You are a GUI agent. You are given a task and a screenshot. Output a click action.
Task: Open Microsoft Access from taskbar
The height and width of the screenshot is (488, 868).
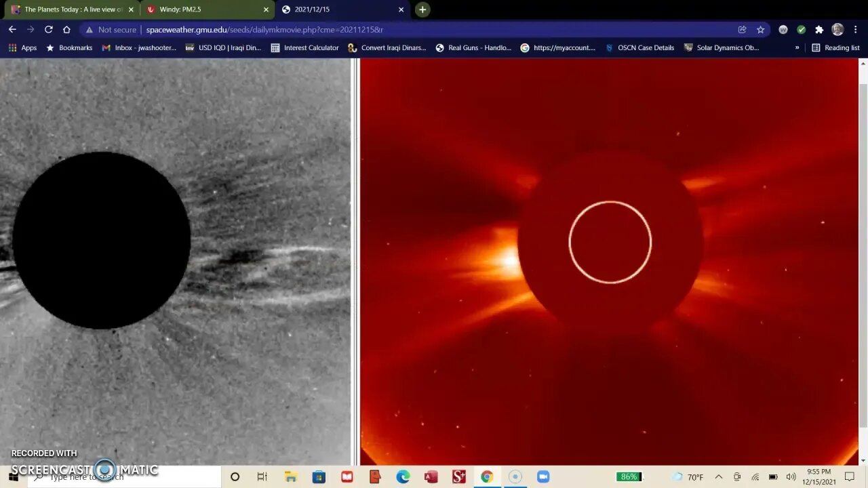pos(431,476)
